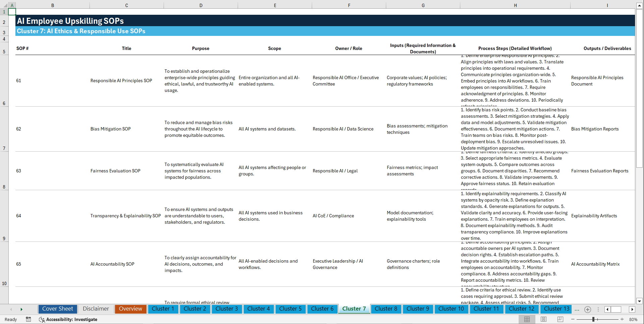Open Page Break Preview
Image resolution: width=644 pixels, height=324 pixels.
tap(560, 319)
